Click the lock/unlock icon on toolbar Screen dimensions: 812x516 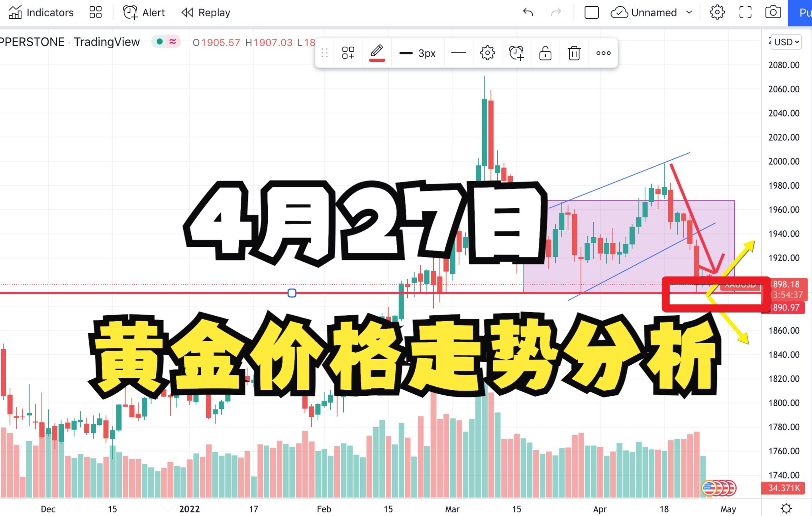(x=545, y=53)
